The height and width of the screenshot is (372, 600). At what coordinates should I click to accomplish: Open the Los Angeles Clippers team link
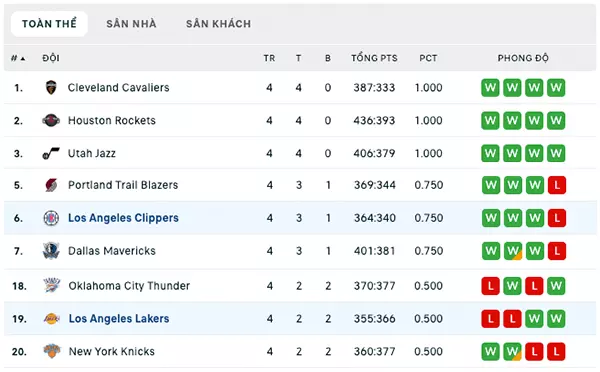(x=123, y=218)
